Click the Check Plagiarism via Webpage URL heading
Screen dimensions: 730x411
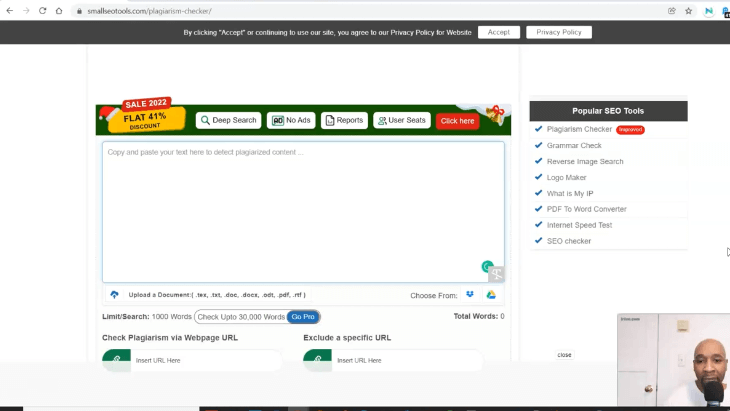pos(170,337)
